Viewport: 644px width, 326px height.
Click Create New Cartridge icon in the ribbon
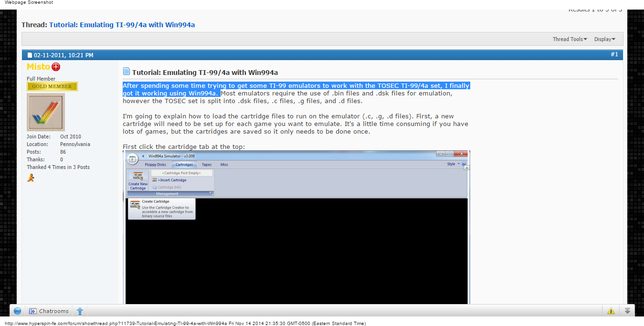pos(138,180)
